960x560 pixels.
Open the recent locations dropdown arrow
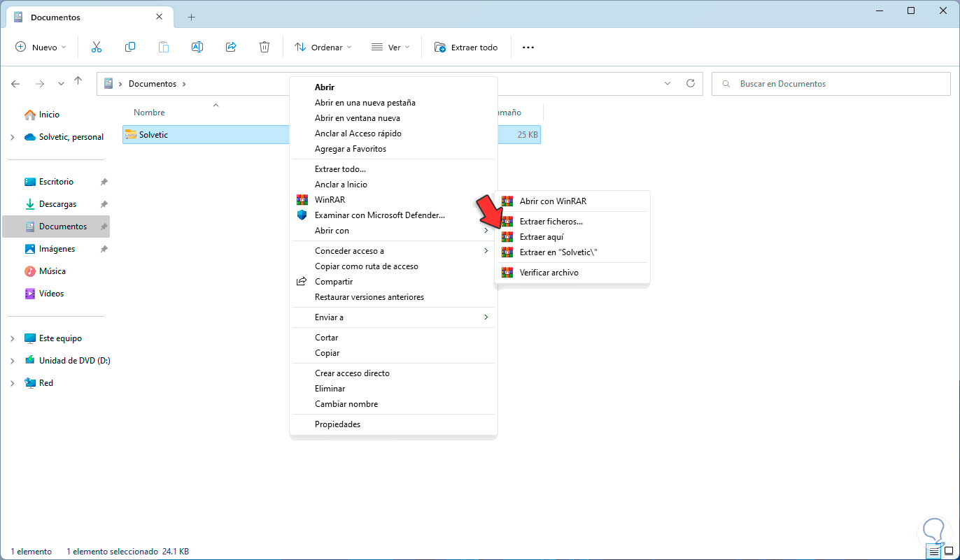pos(61,84)
